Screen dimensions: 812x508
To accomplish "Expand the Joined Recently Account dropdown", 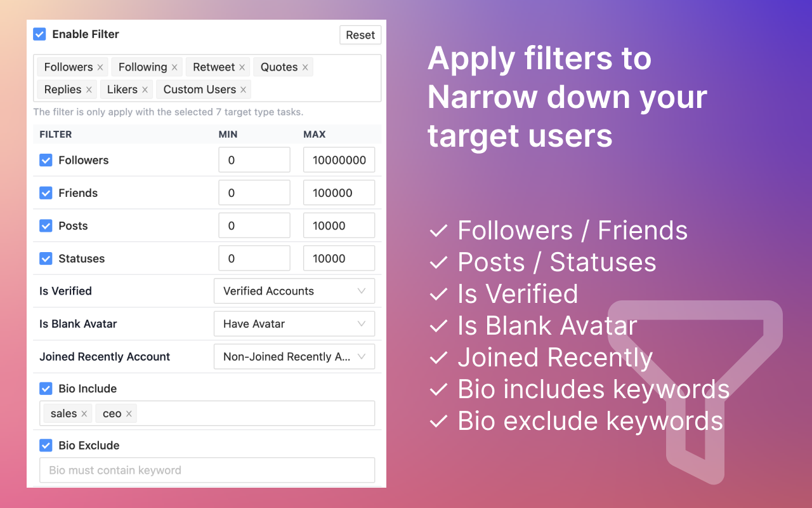I will pyautogui.click(x=294, y=357).
